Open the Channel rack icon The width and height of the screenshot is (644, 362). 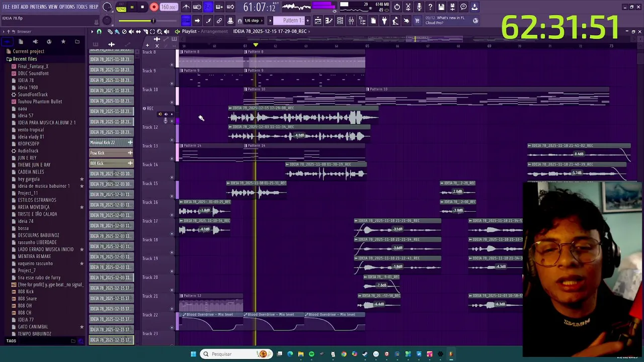(x=340, y=21)
